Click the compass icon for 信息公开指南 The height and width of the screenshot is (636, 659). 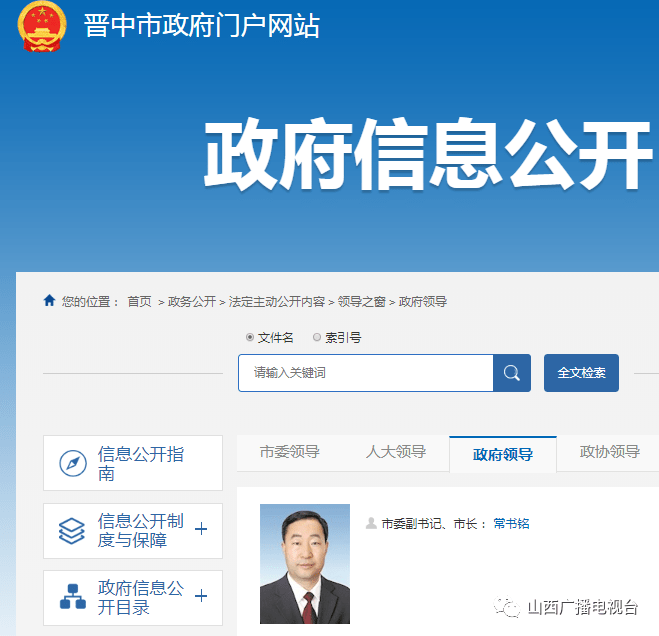(73, 463)
